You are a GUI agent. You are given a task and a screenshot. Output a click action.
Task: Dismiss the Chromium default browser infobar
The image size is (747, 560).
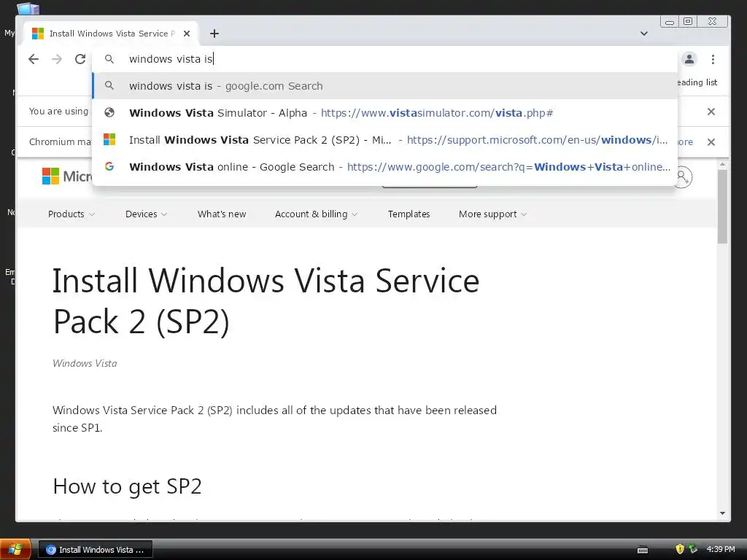711,142
